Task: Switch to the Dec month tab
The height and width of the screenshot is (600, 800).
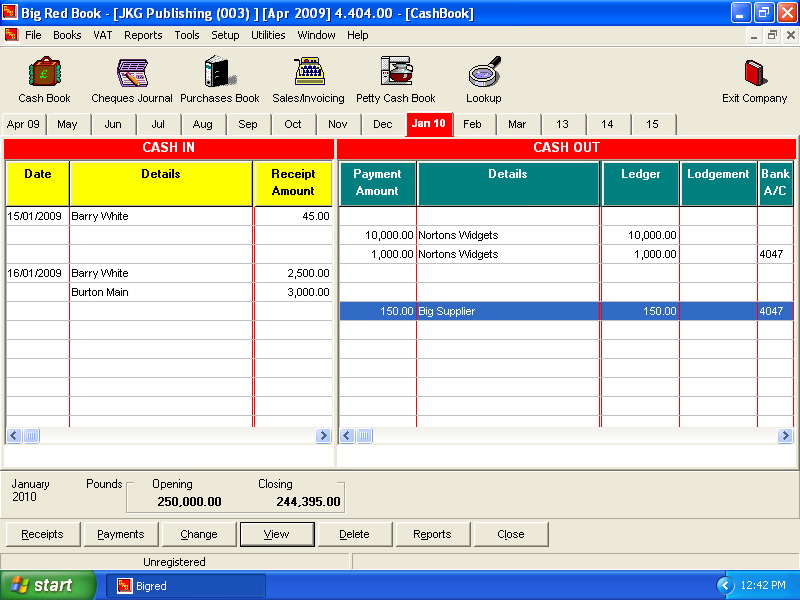Action: click(383, 124)
